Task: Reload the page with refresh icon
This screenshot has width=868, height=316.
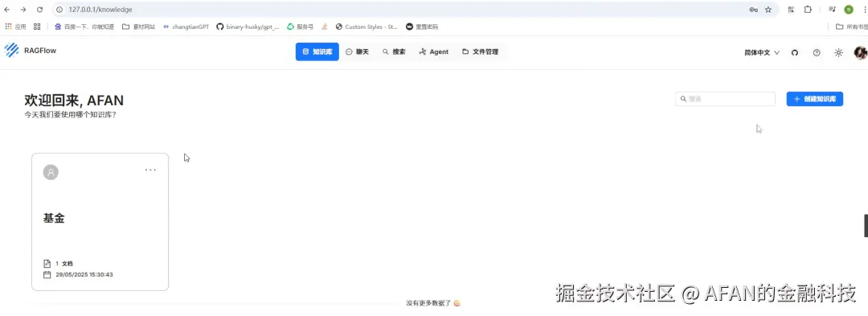Action: click(x=40, y=10)
